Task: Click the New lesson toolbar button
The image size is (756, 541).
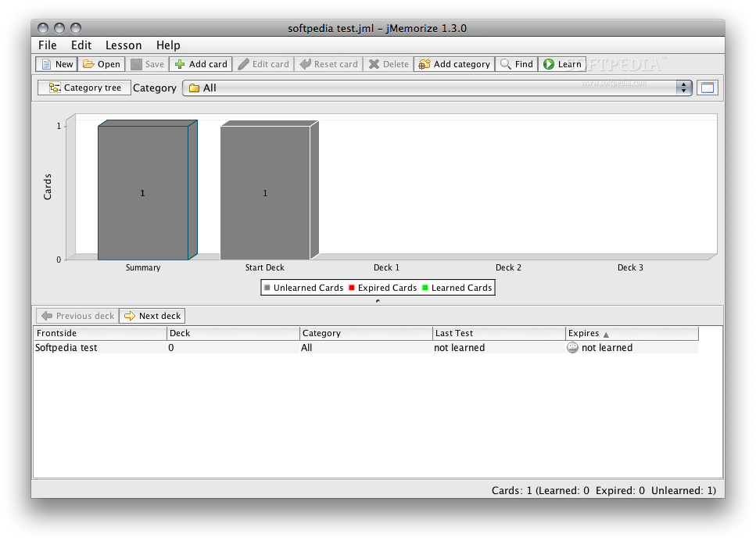Action: tap(57, 64)
